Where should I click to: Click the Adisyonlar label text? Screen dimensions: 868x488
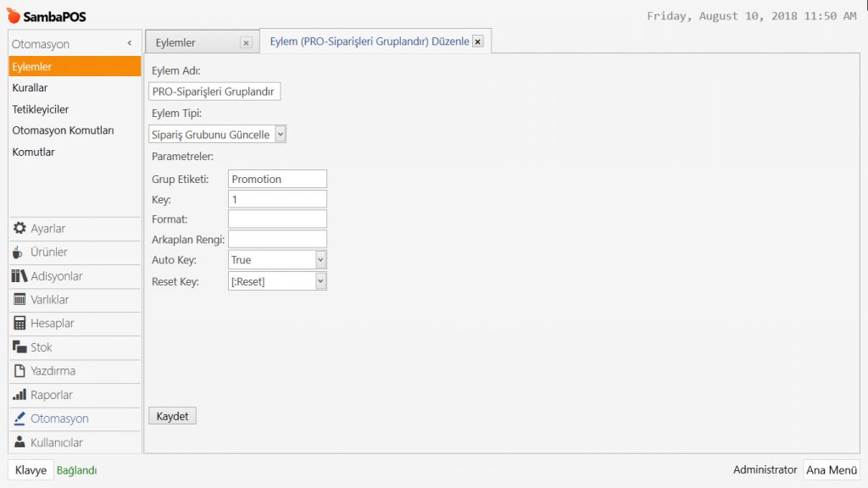57,276
